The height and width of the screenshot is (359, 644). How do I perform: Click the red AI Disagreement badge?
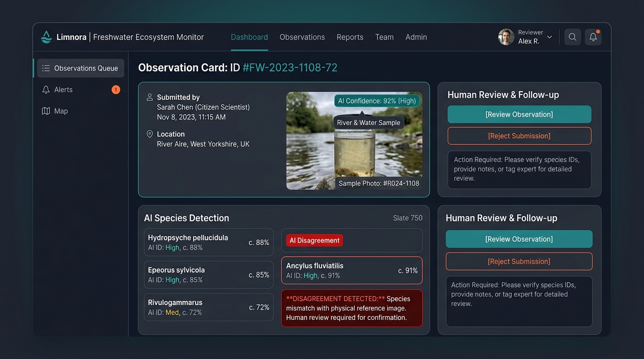click(x=315, y=240)
